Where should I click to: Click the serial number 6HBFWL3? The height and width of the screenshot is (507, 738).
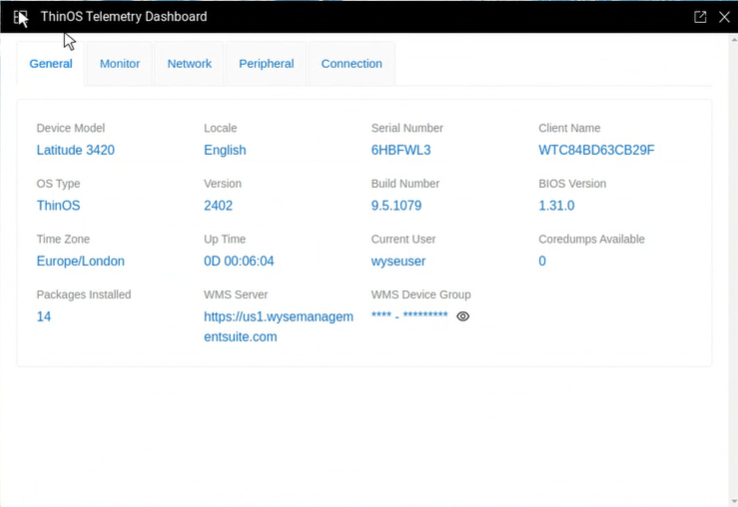pyautogui.click(x=401, y=150)
